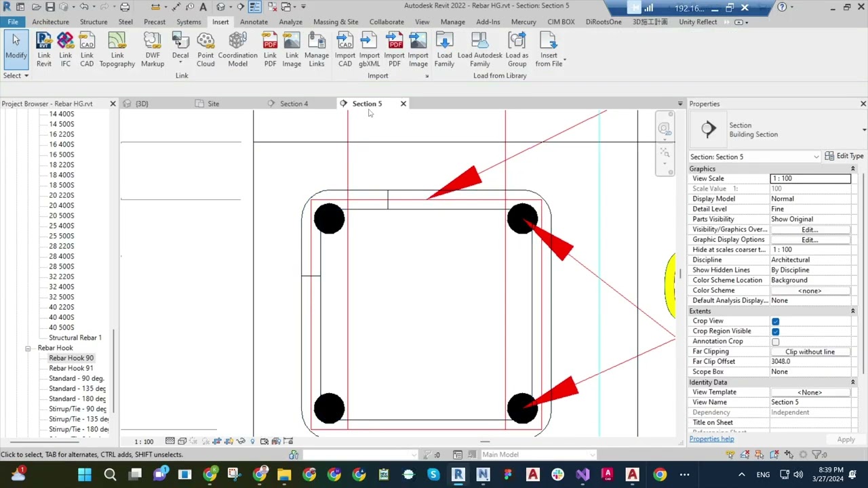Open Manage Links
Image resolution: width=868 pixels, height=488 pixels.
317,49
